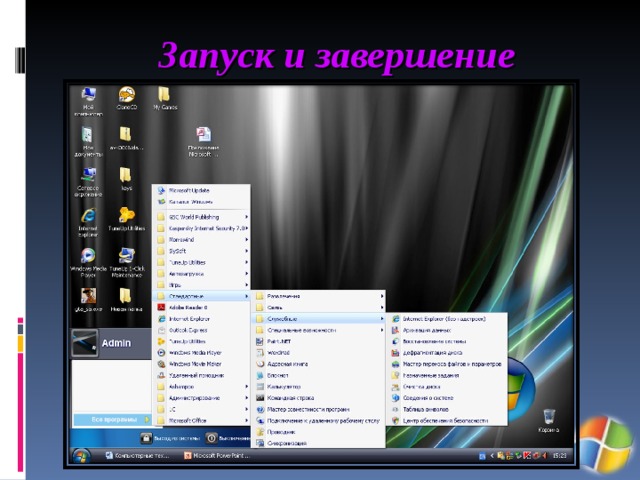Click the Выход из системы lock icon
640x480 pixels.
tap(147, 438)
